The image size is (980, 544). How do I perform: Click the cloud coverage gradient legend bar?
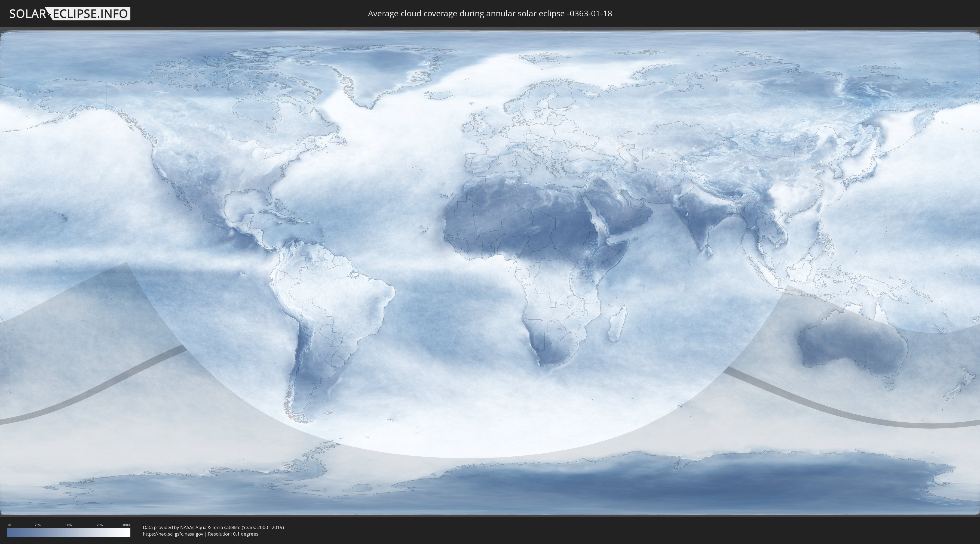coord(69,533)
